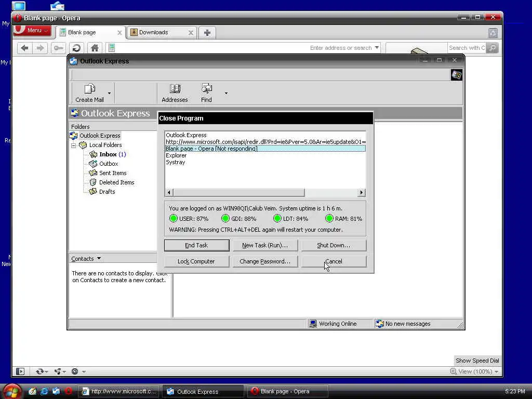Open Opera Link sync icon dropdown
Viewport: 532px width, 399px height.
(42, 371)
